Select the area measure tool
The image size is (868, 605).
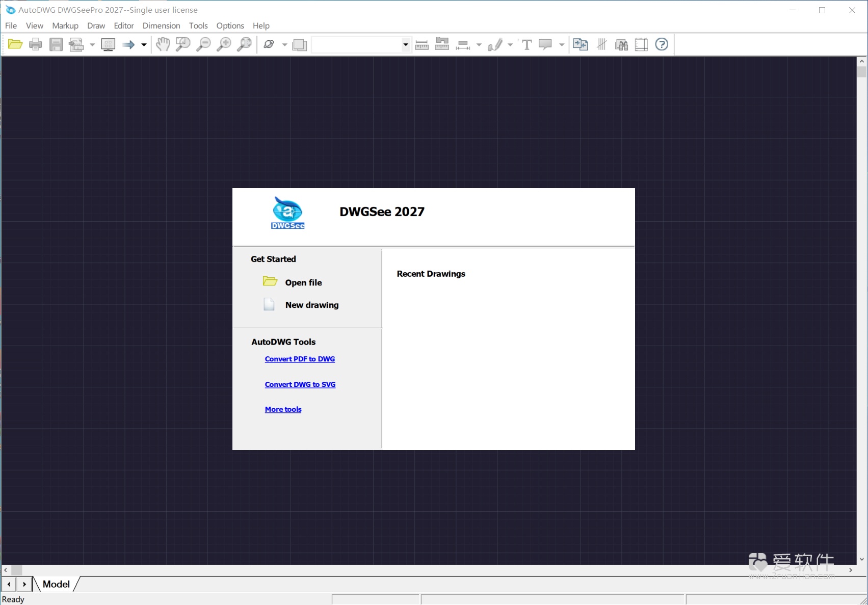[x=442, y=44]
